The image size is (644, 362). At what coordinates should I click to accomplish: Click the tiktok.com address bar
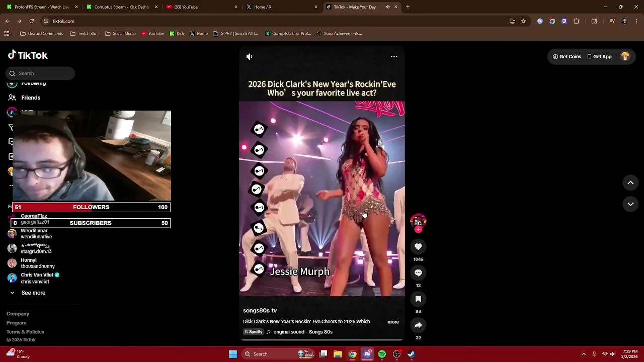272,21
